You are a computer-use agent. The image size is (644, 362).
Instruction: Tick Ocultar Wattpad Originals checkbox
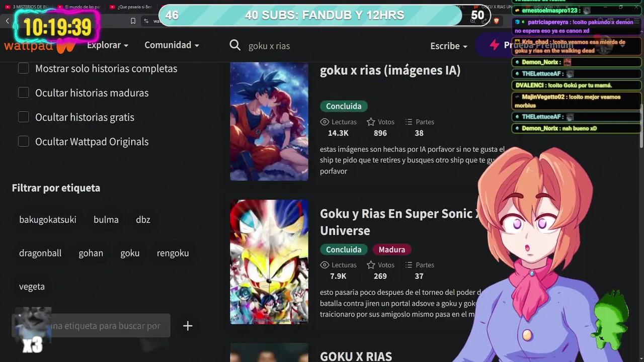click(24, 141)
